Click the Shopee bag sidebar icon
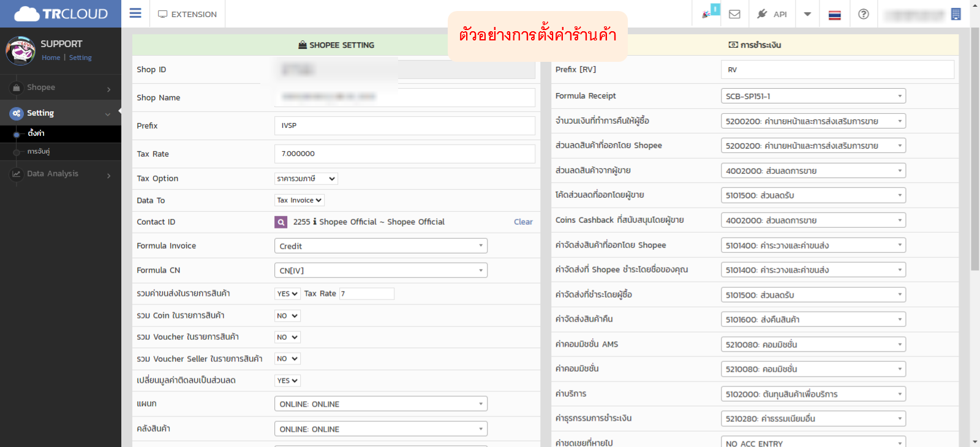This screenshot has height=447, width=980. [x=17, y=88]
